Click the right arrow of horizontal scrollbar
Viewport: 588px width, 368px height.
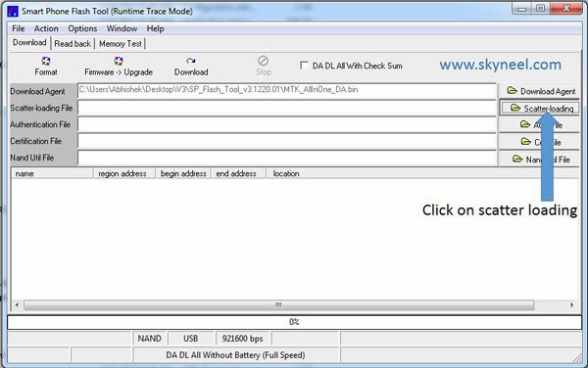[572, 305]
